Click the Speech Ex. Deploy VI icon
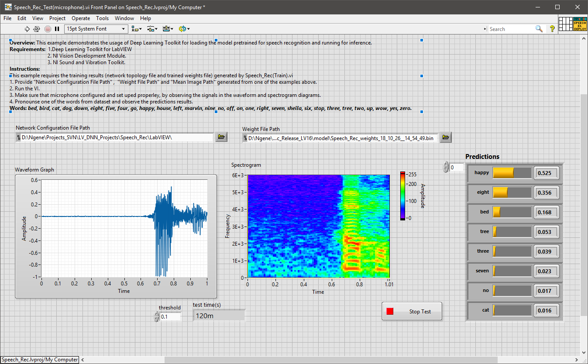This screenshot has width=588, height=364. [x=580, y=24]
